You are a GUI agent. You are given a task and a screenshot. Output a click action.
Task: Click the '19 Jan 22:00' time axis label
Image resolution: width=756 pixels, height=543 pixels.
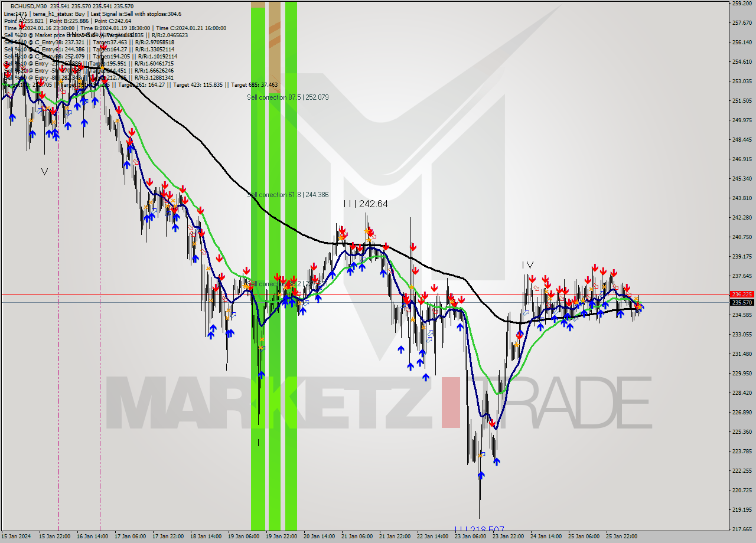281,537
